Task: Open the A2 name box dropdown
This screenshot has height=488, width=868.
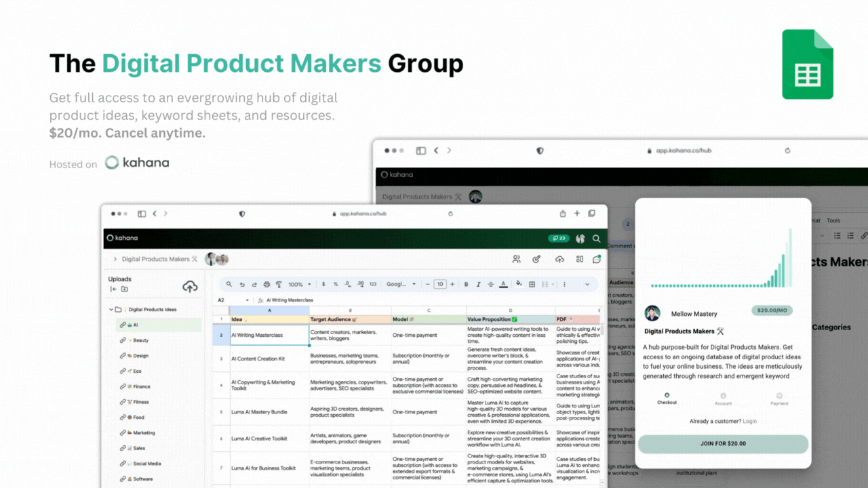Action: [247, 300]
